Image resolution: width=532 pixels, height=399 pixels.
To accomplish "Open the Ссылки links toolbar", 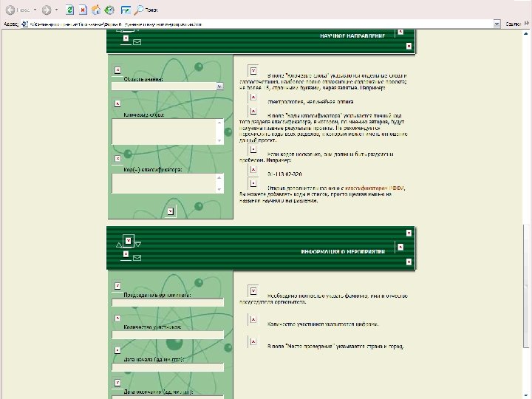I will [513, 24].
